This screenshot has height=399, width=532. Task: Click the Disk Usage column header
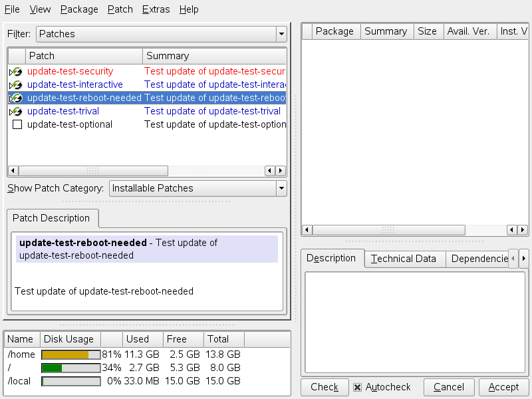(70, 339)
